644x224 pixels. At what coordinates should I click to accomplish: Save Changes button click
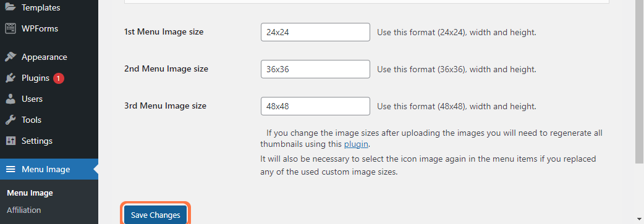coord(155,215)
